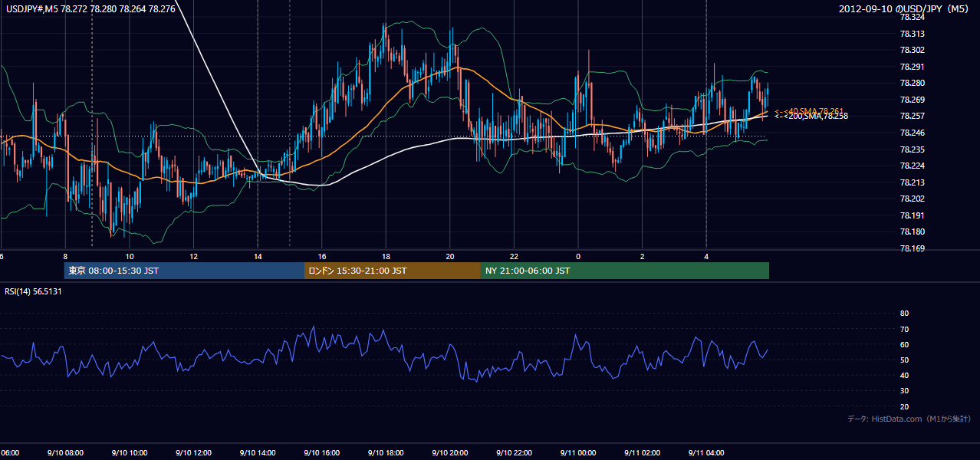Image resolution: width=980 pixels, height=460 pixels.
Task: Click the RSI(14) 56.5131 indicator label
Action: (33, 291)
